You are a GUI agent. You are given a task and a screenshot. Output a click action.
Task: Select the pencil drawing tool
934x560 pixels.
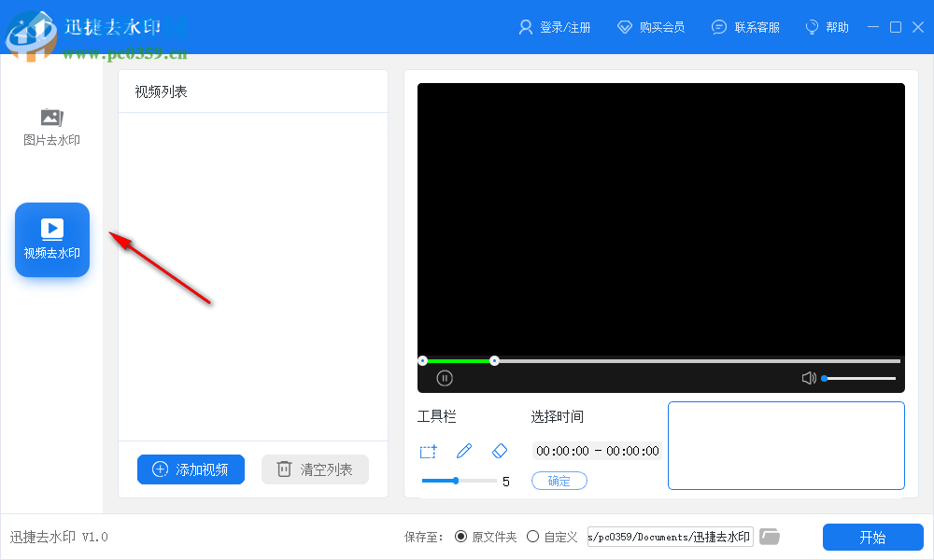pos(463,451)
